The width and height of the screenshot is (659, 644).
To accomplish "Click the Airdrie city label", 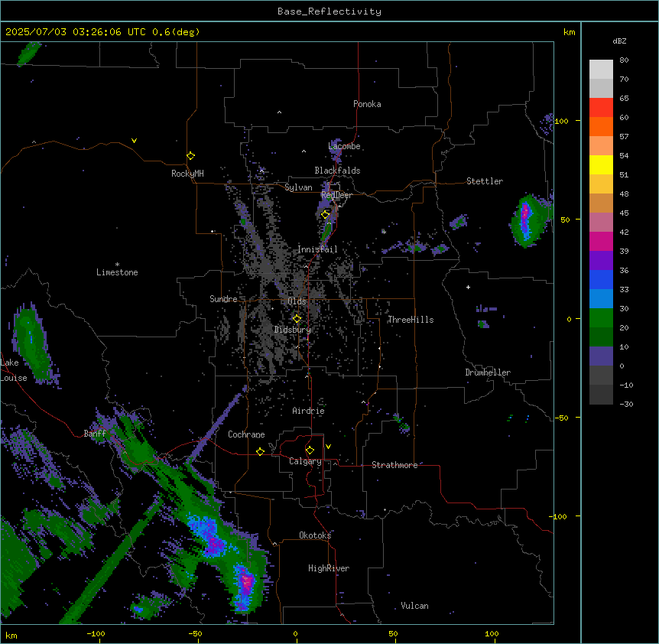I will [309, 411].
